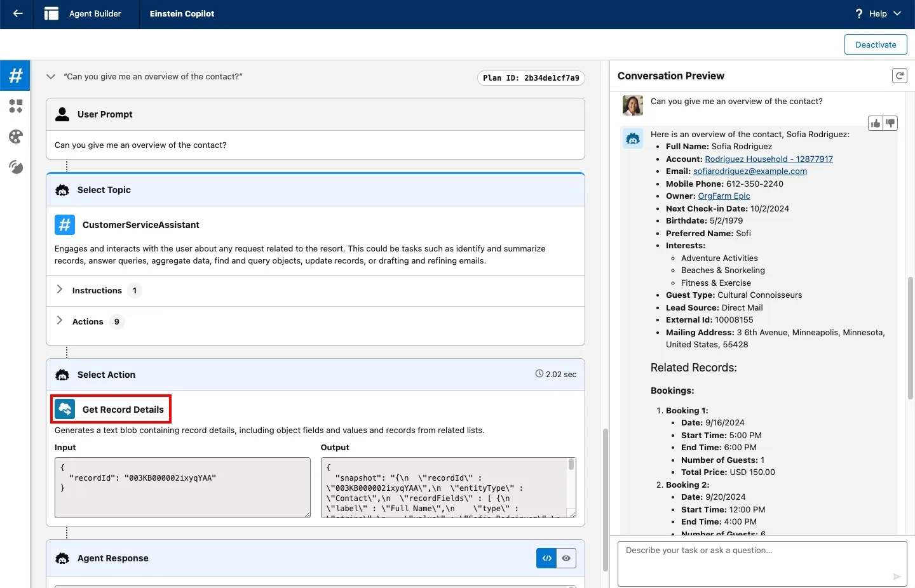Screen dimensions: 915x588
Task: Open the Actions library sidebar icon
Action: tap(16, 106)
